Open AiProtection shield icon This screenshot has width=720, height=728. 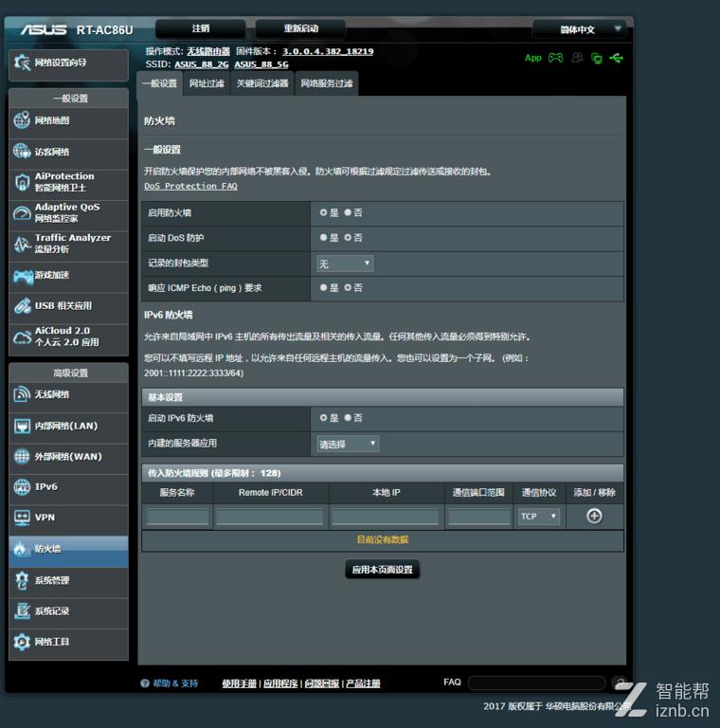pyautogui.click(x=22, y=182)
